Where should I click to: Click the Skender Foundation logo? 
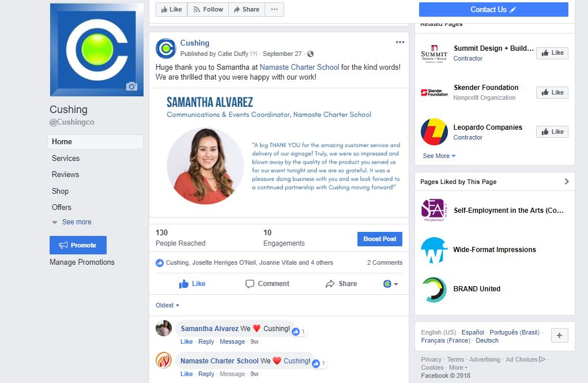click(434, 92)
